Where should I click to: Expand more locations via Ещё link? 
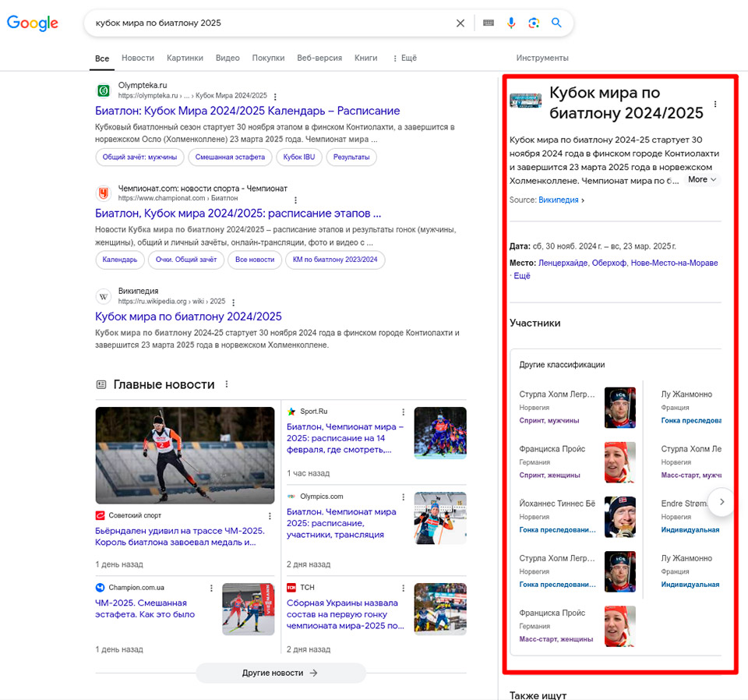[522, 276]
